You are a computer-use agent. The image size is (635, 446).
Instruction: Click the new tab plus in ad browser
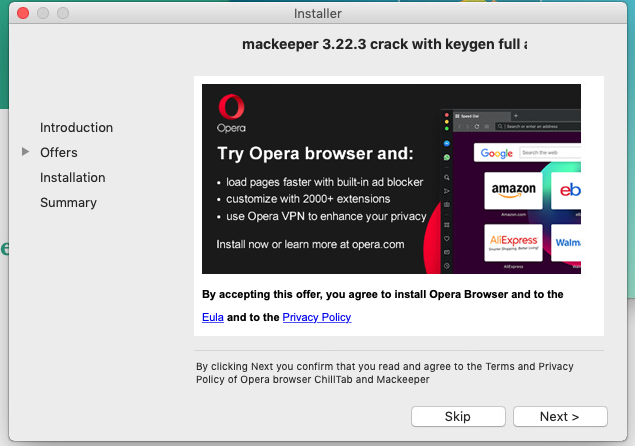pos(516,116)
